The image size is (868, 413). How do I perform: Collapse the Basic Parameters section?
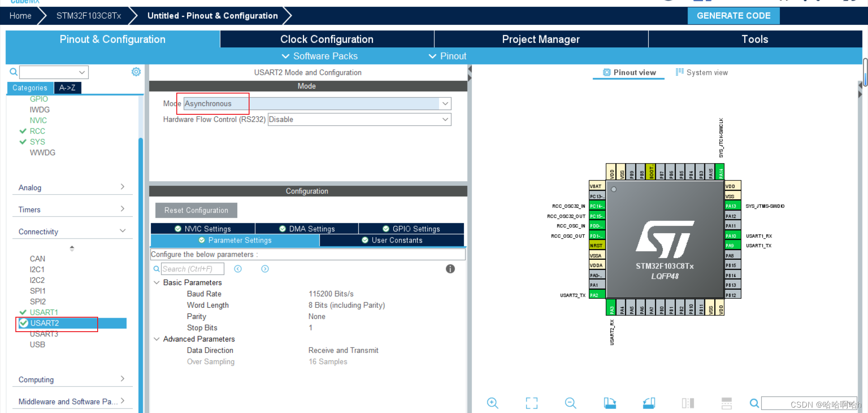[157, 282]
